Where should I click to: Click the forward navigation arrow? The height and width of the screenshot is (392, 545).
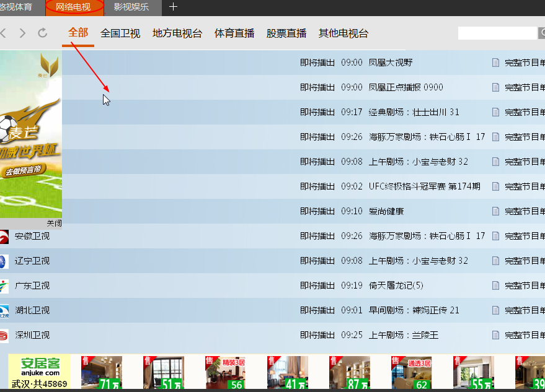(x=23, y=33)
